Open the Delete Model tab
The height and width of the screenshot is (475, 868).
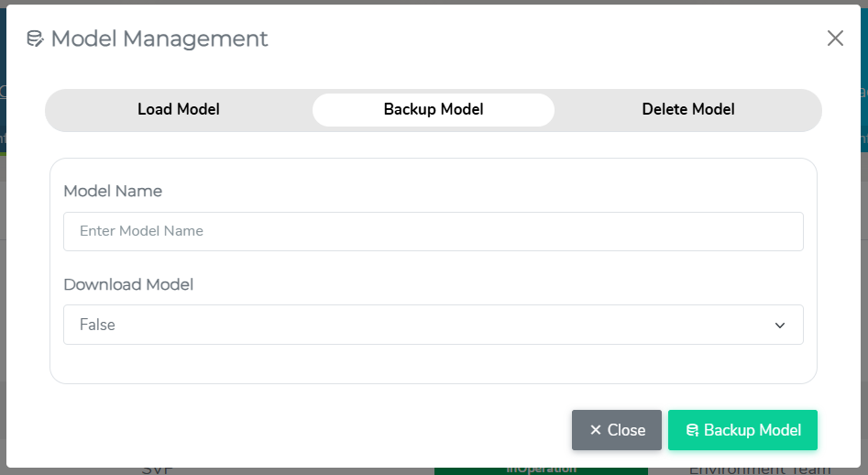(688, 109)
